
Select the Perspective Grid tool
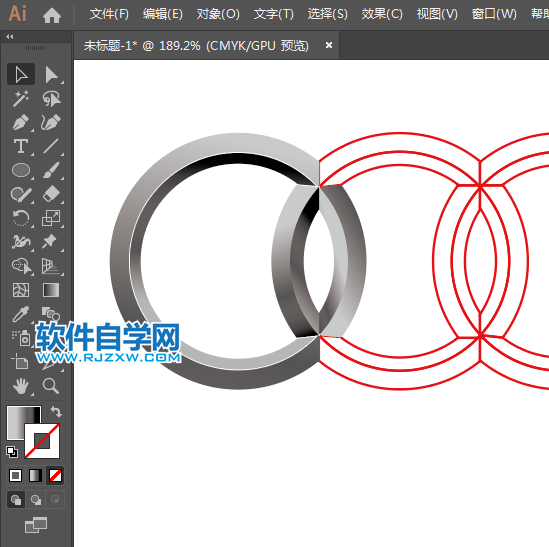[x=51, y=266]
